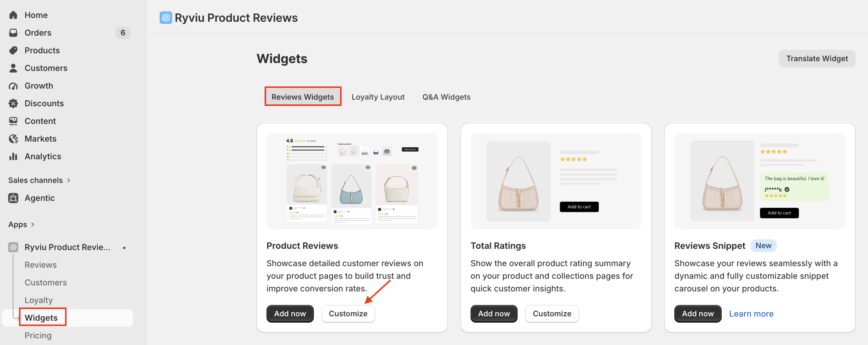The width and height of the screenshot is (868, 345).
Task: Open Discounts via its badge icon
Action: [13, 103]
